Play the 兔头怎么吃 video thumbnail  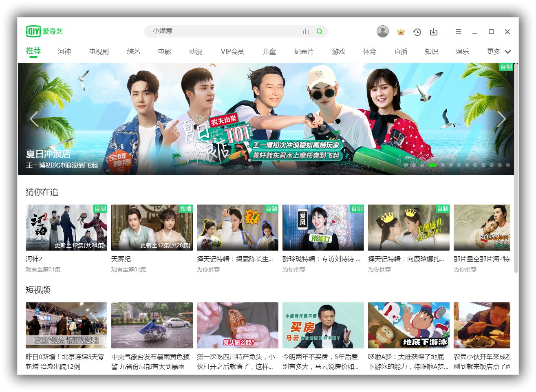click(x=238, y=325)
